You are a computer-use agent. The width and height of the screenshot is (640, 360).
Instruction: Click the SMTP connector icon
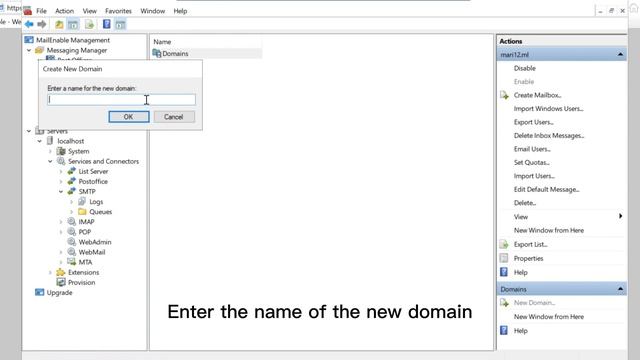click(71, 191)
